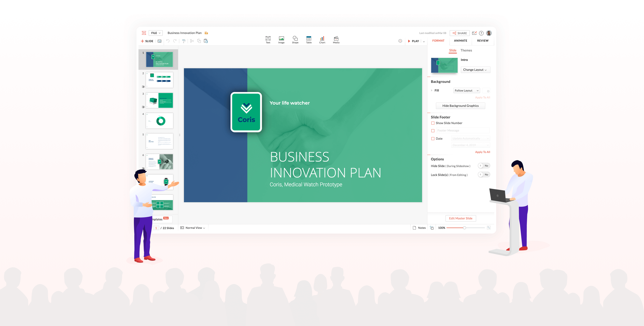Viewport: 644px width, 326px height.
Task: Switch to the Animate tab
Action: (460, 40)
